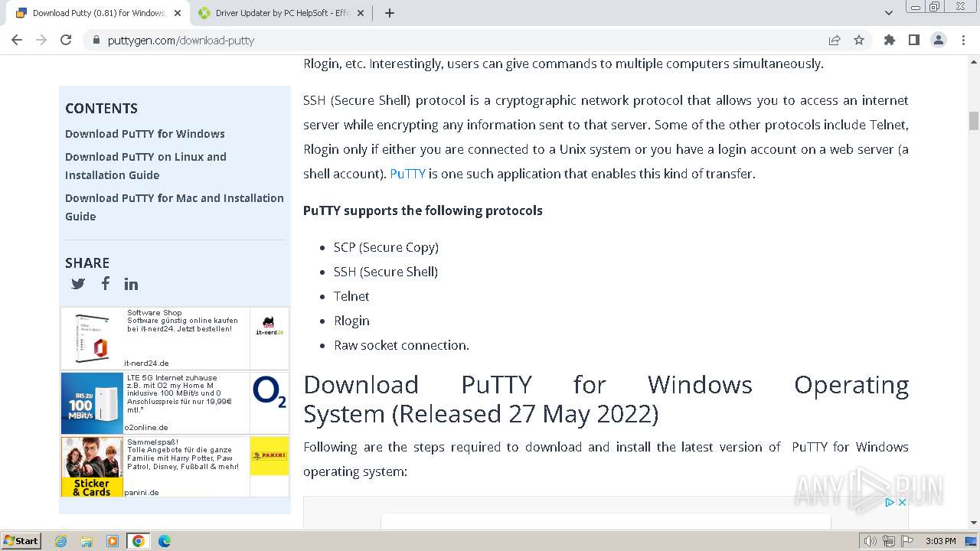Open a new browser tab

[x=390, y=13]
